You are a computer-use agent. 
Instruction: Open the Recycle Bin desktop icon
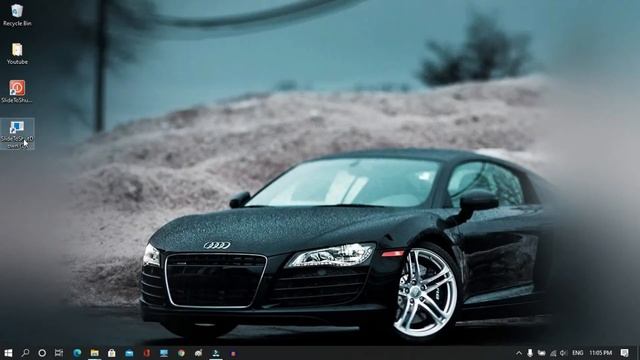click(17, 15)
